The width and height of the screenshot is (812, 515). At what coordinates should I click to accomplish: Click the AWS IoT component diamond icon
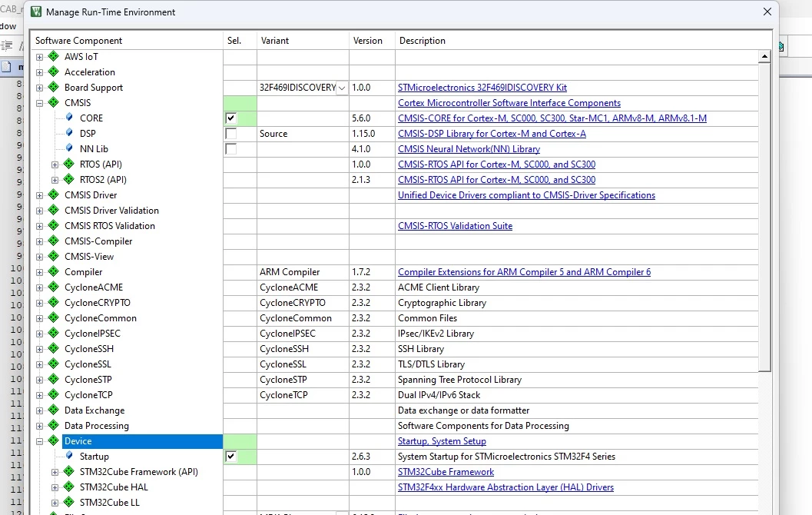click(53, 56)
